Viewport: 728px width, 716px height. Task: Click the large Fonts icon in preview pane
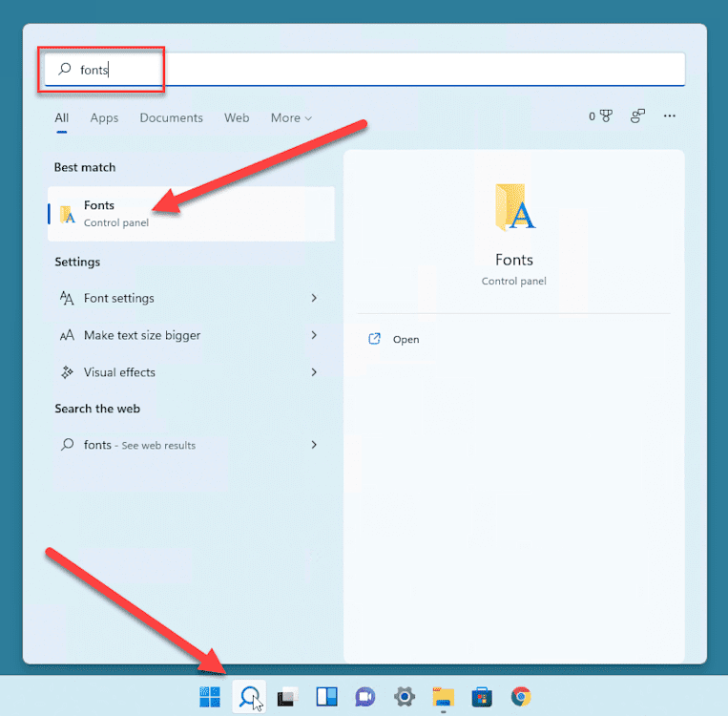click(514, 206)
